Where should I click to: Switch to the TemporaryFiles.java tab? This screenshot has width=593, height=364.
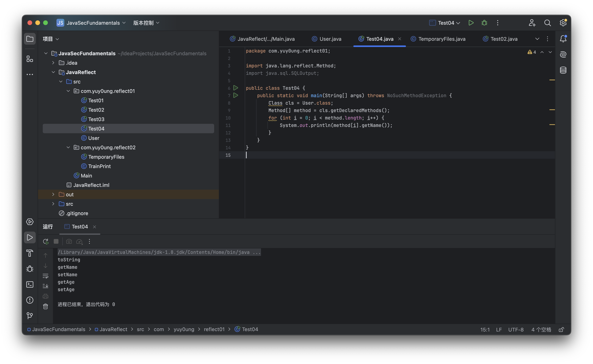point(441,39)
